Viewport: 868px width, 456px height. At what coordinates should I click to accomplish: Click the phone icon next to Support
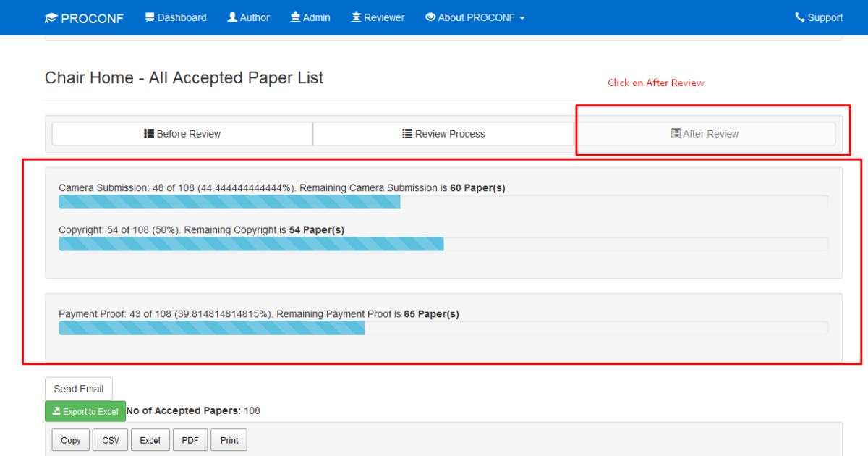(799, 17)
